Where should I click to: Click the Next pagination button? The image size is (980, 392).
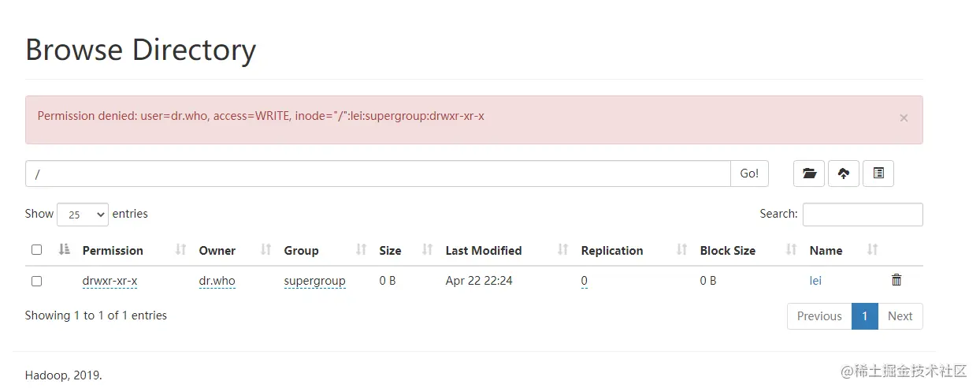tap(900, 316)
